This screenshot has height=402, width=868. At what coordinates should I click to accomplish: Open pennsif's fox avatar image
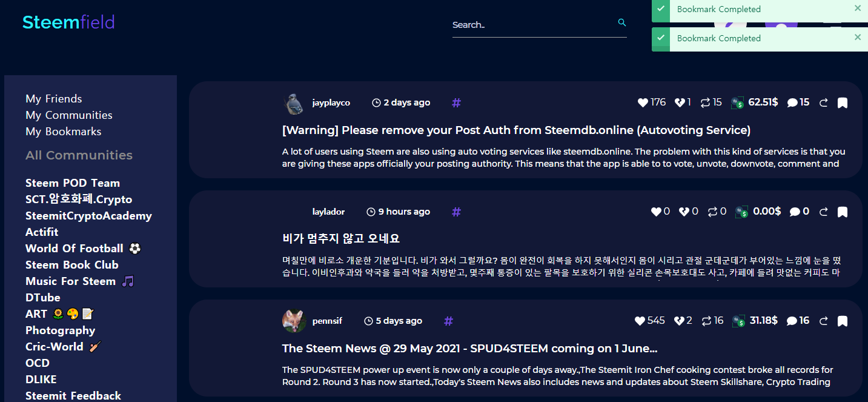click(294, 321)
